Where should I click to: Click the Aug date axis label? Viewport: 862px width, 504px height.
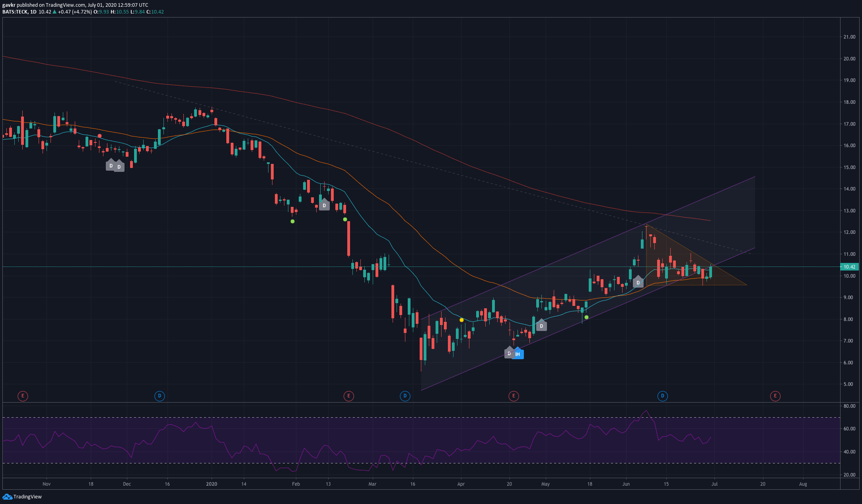(x=803, y=484)
